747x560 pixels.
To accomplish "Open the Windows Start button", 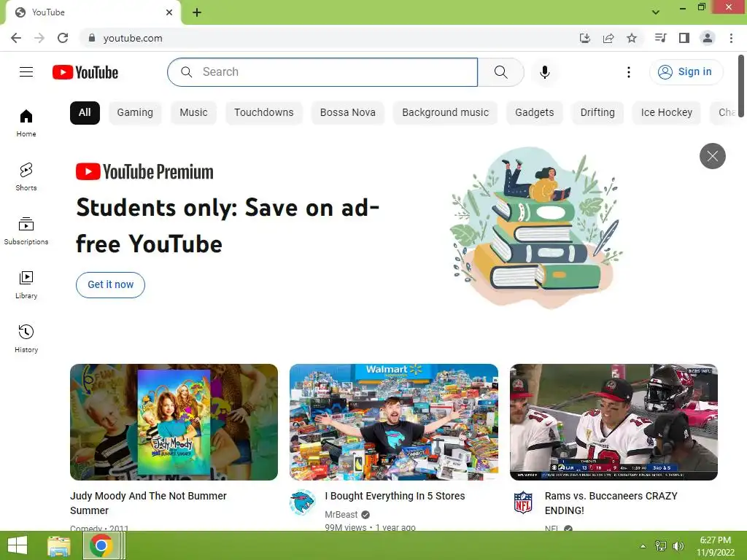I will coord(18,545).
